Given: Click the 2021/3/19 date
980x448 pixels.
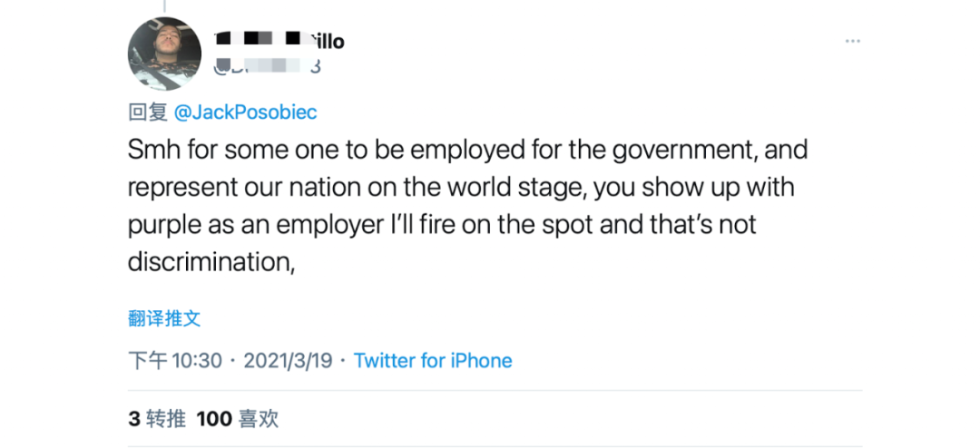Looking at the screenshot, I should pos(288,361).
